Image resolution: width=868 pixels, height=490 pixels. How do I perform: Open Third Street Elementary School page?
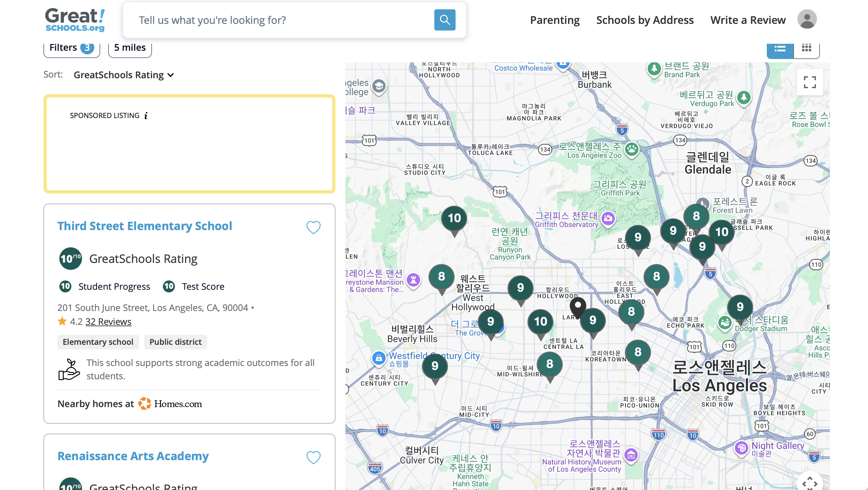tap(145, 226)
